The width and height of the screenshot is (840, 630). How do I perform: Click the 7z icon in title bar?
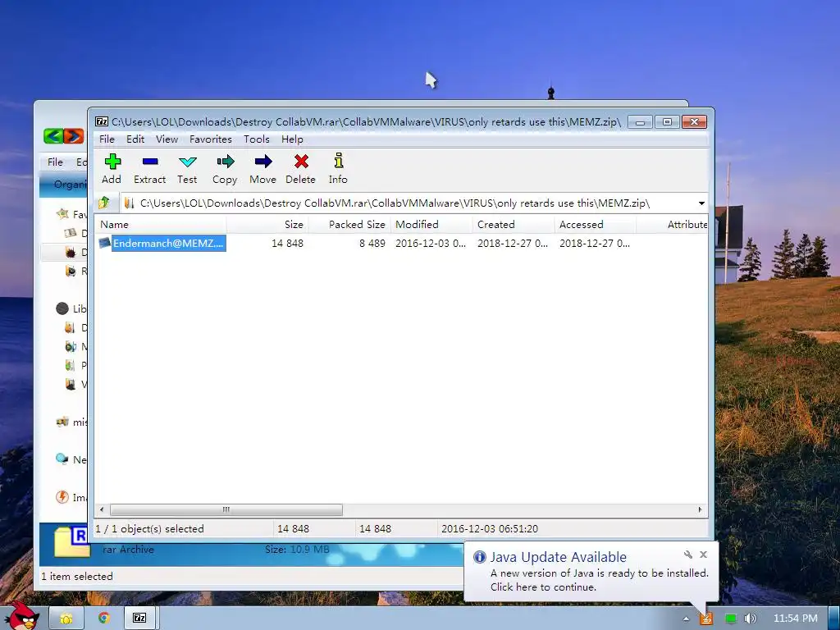[x=101, y=121]
